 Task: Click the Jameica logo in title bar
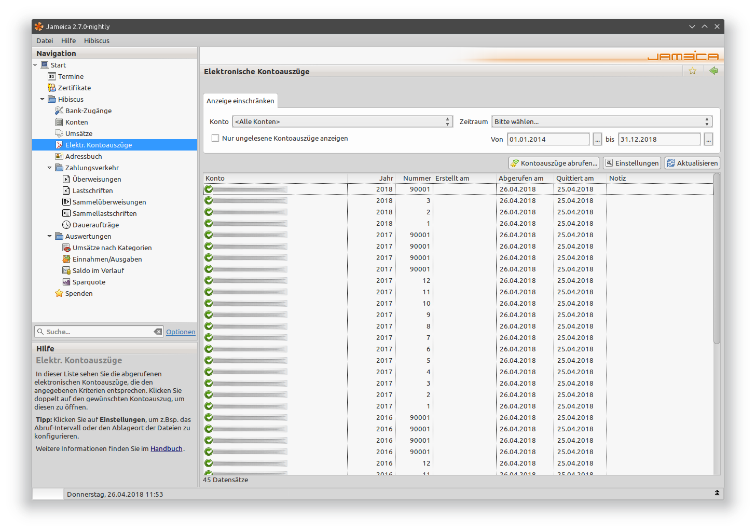coord(39,26)
